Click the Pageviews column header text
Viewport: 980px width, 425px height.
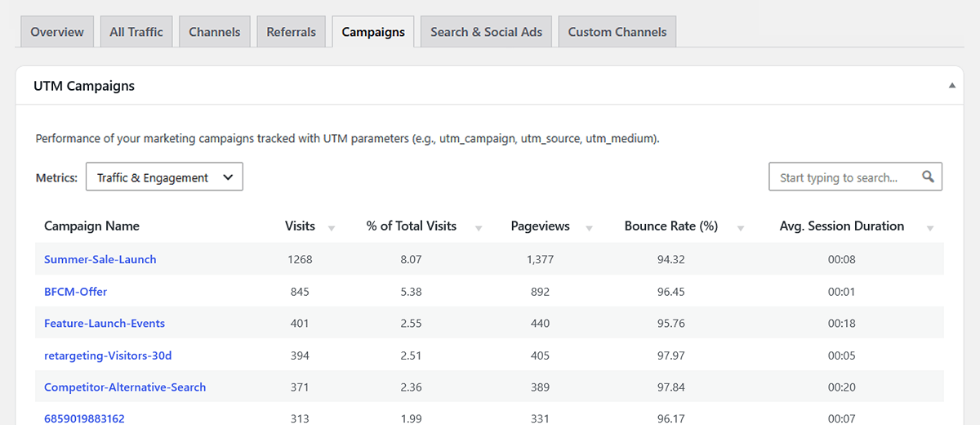click(x=540, y=226)
